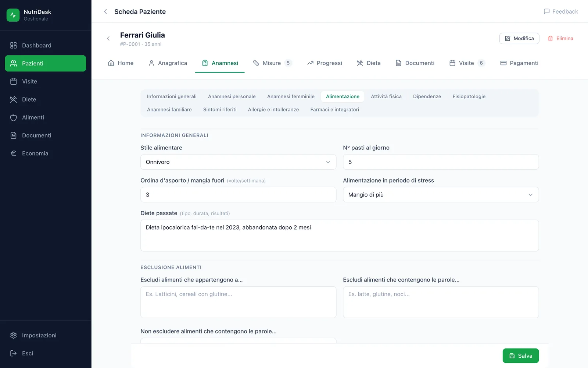The height and width of the screenshot is (368, 588).
Task: Open the patient Dieta tab
Action: point(369,63)
